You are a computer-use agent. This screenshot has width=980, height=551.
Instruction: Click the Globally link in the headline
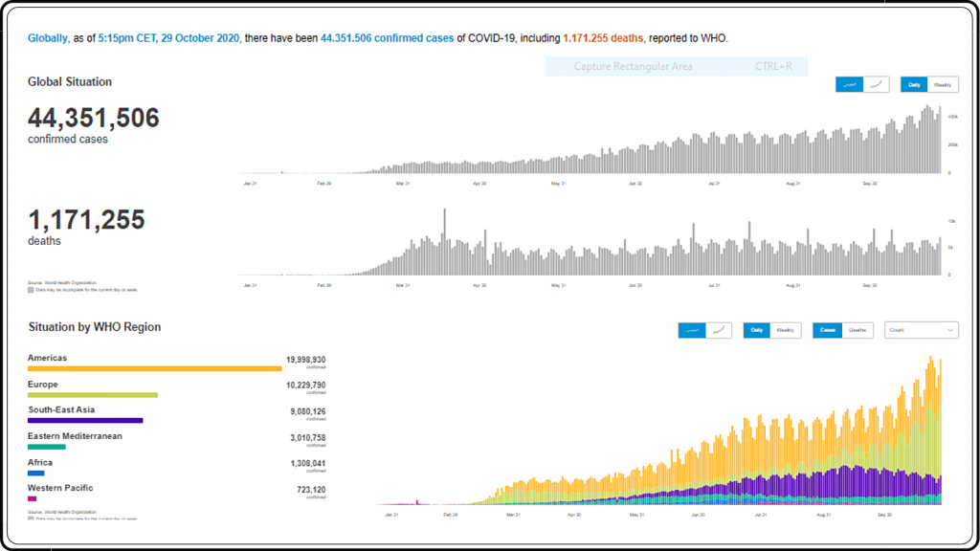click(48, 38)
